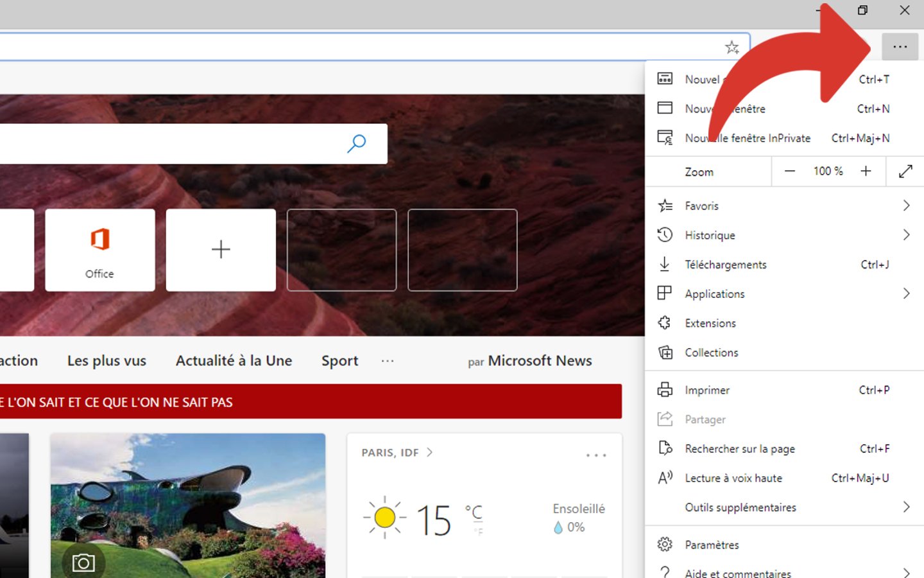The height and width of the screenshot is (578, 924).
Task: Increase zoom with the plus button
Action: point(866,171)
